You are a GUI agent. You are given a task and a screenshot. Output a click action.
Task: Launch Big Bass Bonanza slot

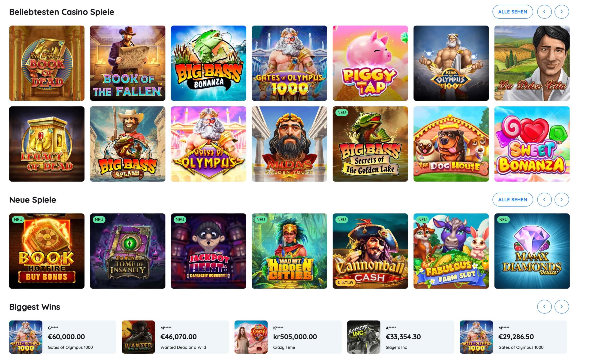pos(208,63)
